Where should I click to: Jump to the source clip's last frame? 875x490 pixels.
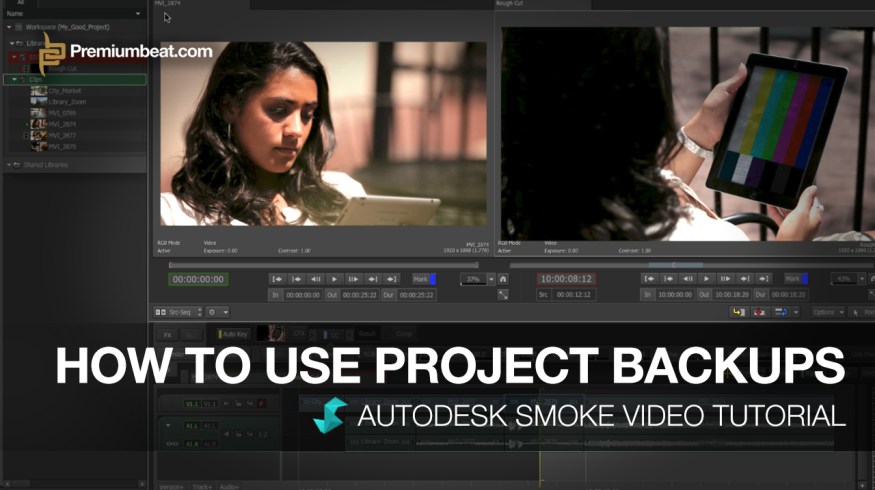(x=392, y=279)
